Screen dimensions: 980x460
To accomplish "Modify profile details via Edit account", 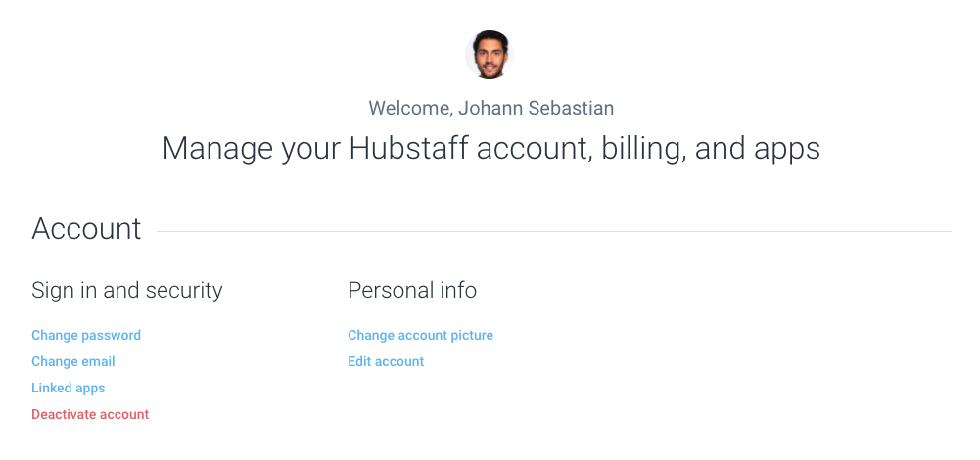I will 386,361.
